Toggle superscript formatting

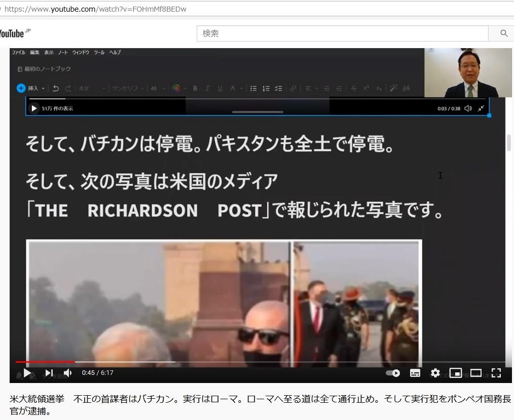pyautogui.click(x=366, y=88)
